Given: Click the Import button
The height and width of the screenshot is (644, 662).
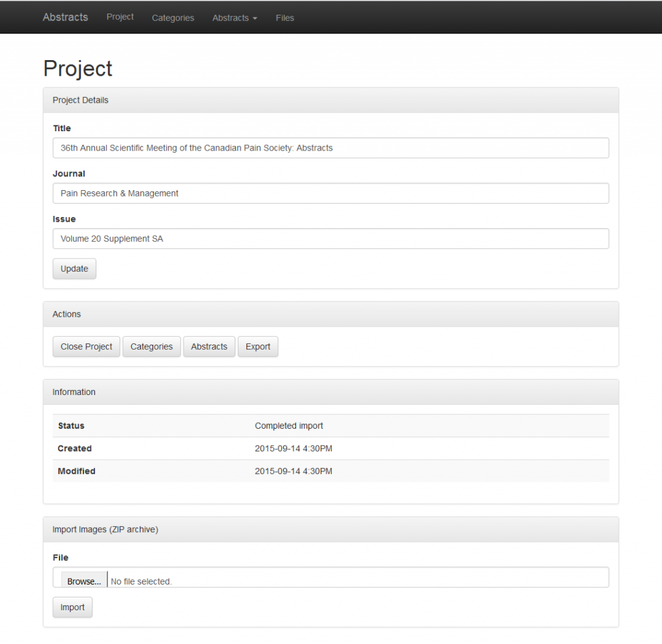Looking at the screenshot, I should (x=72, y=607).
